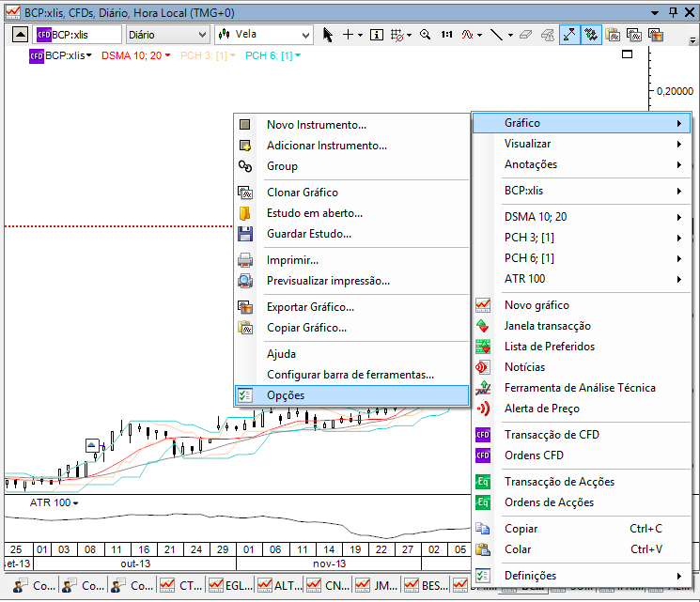
Task: Click the maximize panel square icon on chart
Action: pyautogui.click(x=628, y=54)
